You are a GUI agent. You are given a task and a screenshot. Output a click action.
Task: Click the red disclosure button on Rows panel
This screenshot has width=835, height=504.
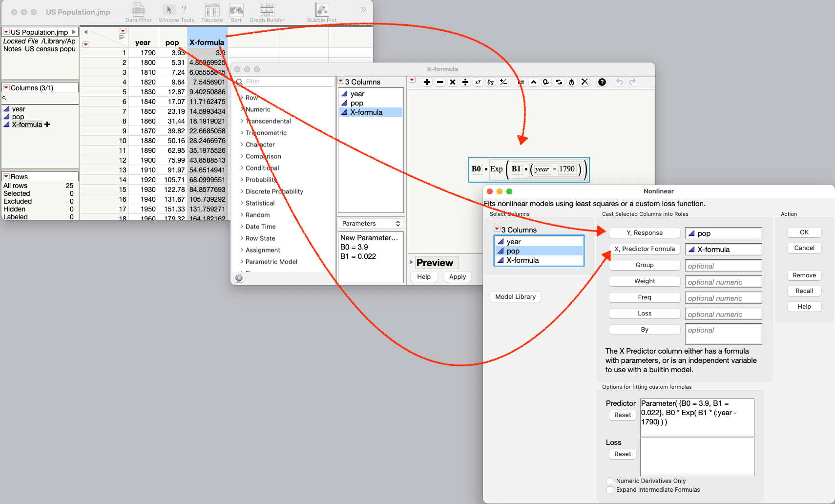[x=7, y=176]
